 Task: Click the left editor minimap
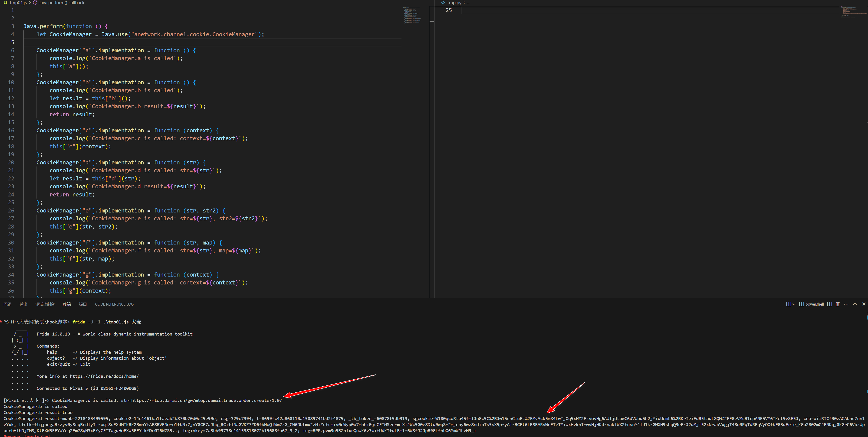pyautogui.click(x=412, y=15)
